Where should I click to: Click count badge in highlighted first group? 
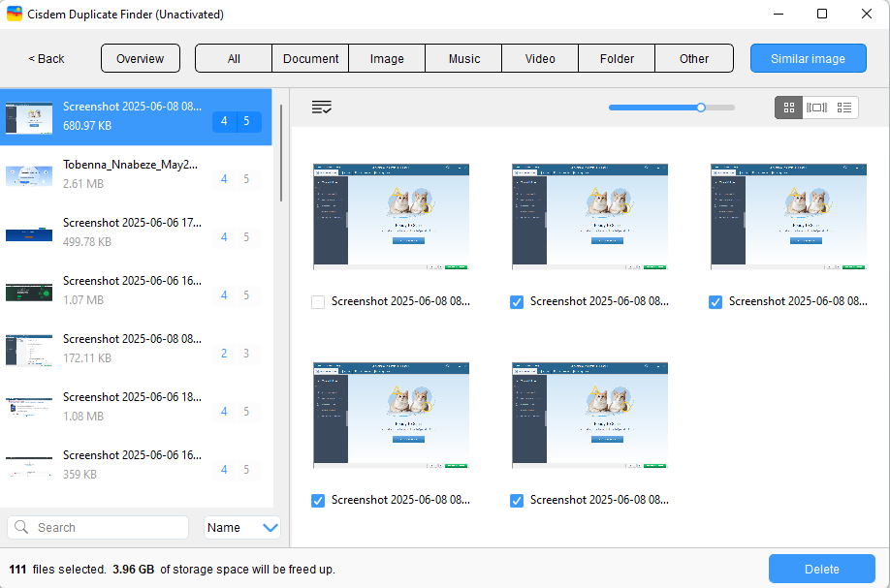coord(237,121)
